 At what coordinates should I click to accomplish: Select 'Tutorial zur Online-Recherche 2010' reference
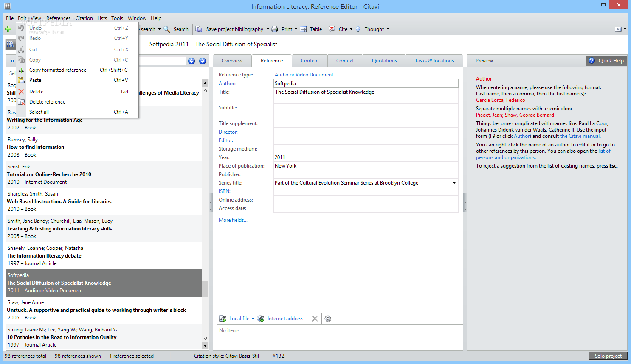[x=104, y=174]
